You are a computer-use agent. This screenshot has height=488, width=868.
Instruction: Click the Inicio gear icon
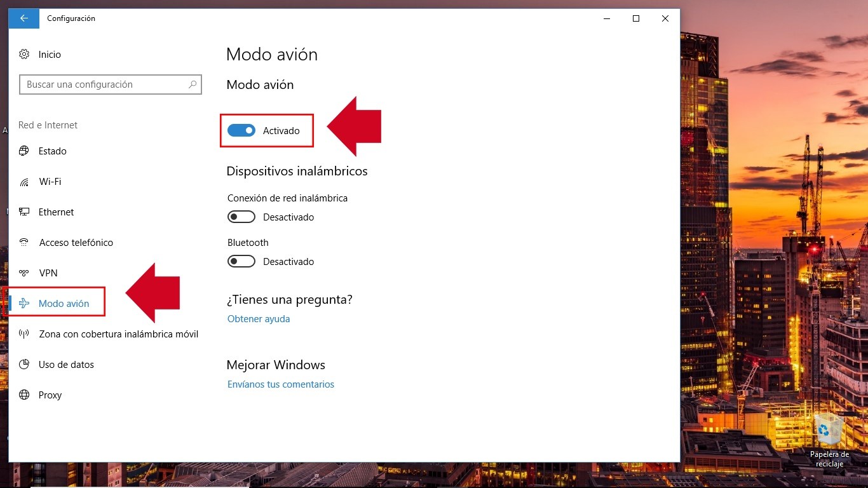click(x=24, y=55)
